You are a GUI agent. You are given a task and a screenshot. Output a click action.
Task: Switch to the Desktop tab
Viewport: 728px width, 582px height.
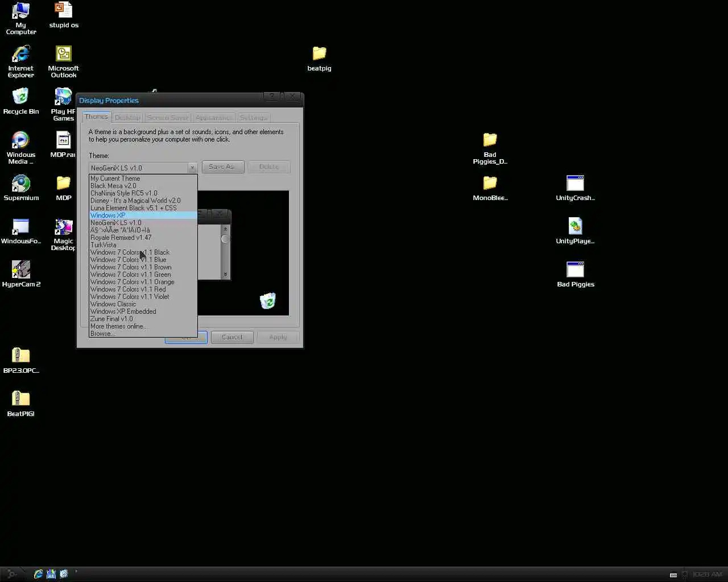[x=127, y=117]
